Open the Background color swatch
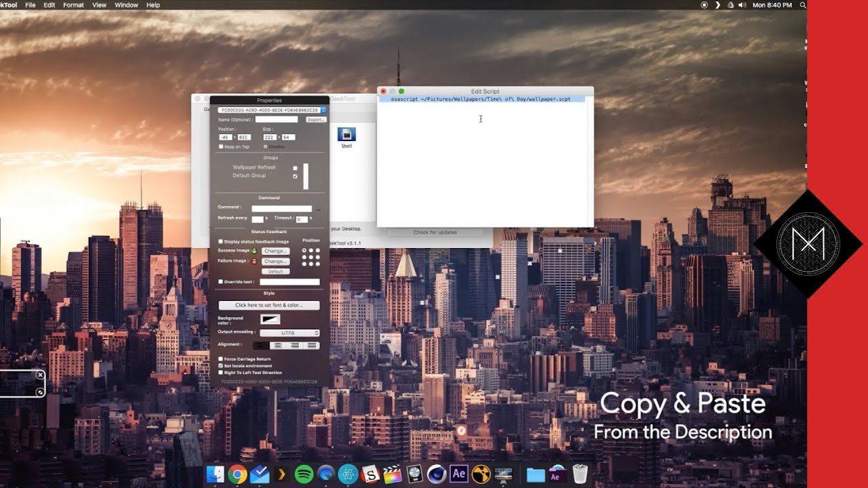Screen dimensions: 868x488 point(270,319)
